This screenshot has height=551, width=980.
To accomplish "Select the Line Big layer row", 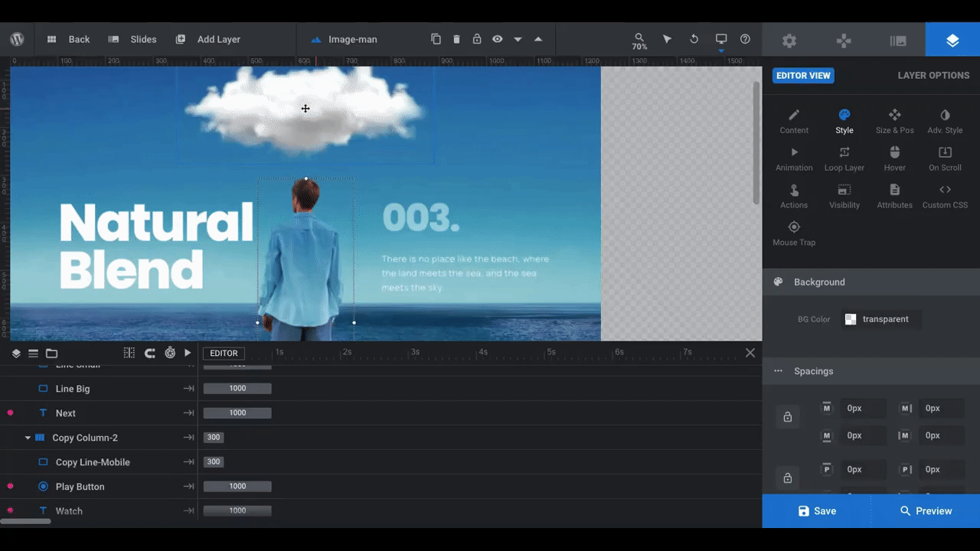I will coord(99,389).
